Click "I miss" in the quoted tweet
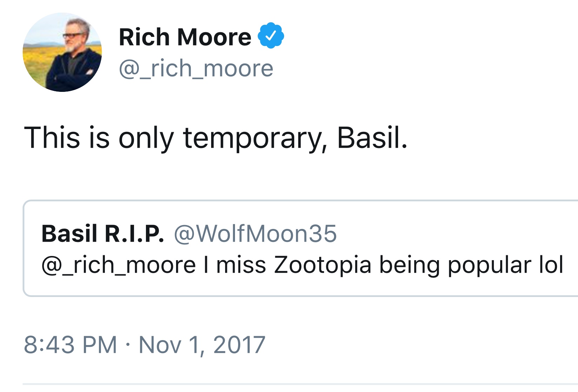This screenshot has height=392, width=578. click(x=235, y=265)
